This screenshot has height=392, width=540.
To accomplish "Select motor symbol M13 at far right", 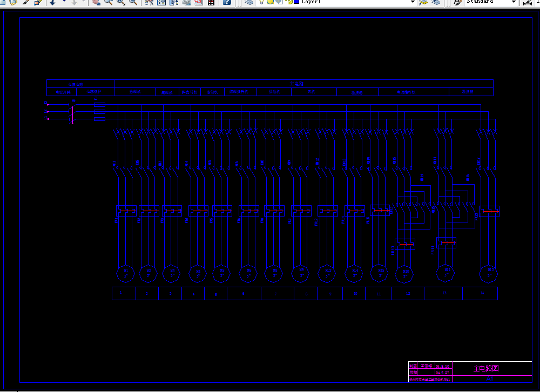I will point(489,274).
